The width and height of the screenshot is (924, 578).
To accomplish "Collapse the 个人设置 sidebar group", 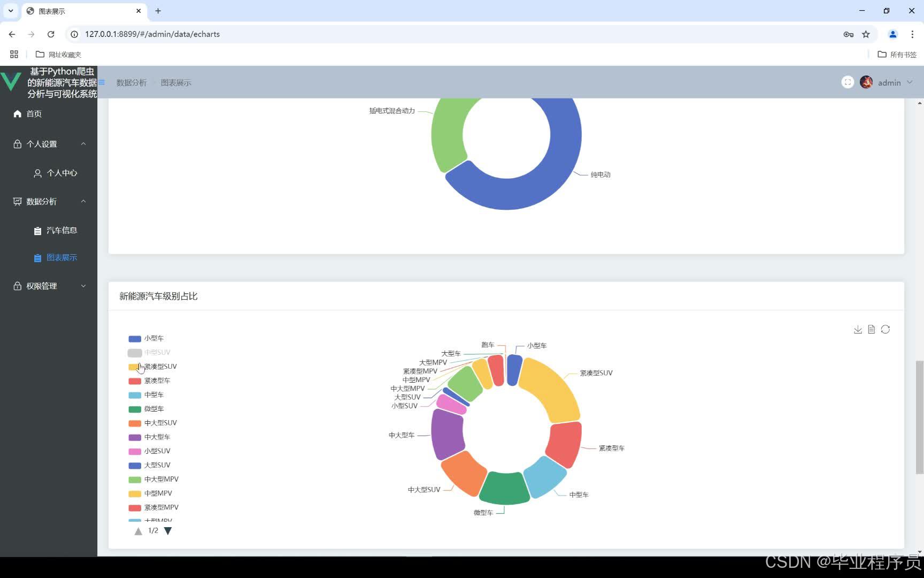I will pos(49,144).
